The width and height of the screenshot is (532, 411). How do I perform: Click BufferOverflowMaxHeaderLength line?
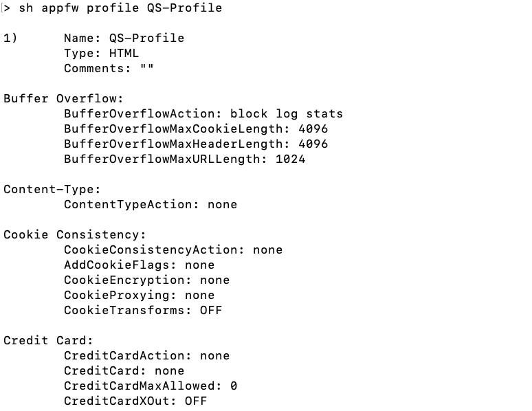click(196, 144)
